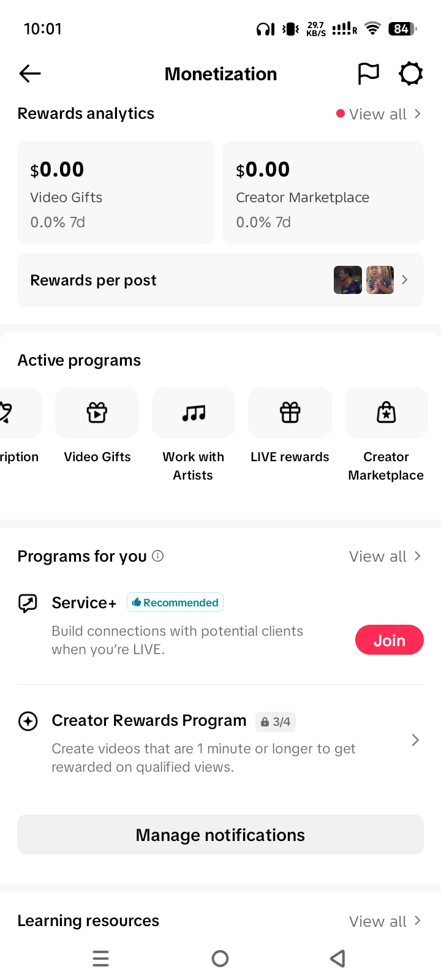
Task: Tap the Creator Rewards Program star icon
Action: pos(28,721)
